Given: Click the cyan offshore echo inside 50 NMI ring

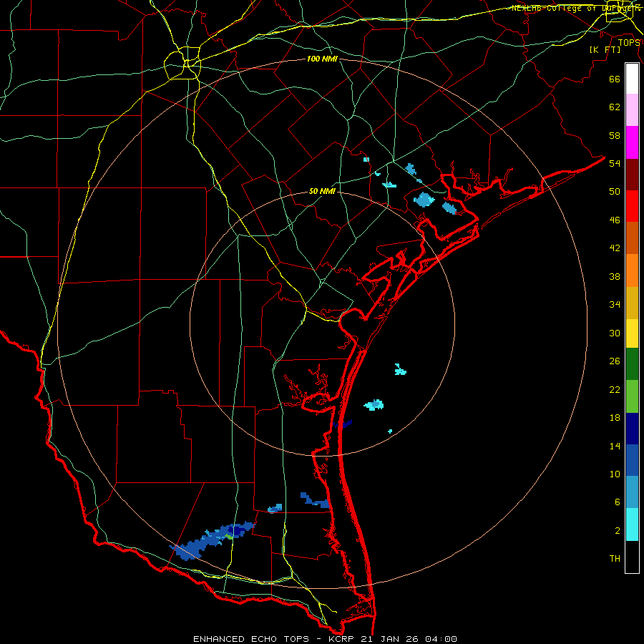Looking at the screenshot, I should [374, 405].
